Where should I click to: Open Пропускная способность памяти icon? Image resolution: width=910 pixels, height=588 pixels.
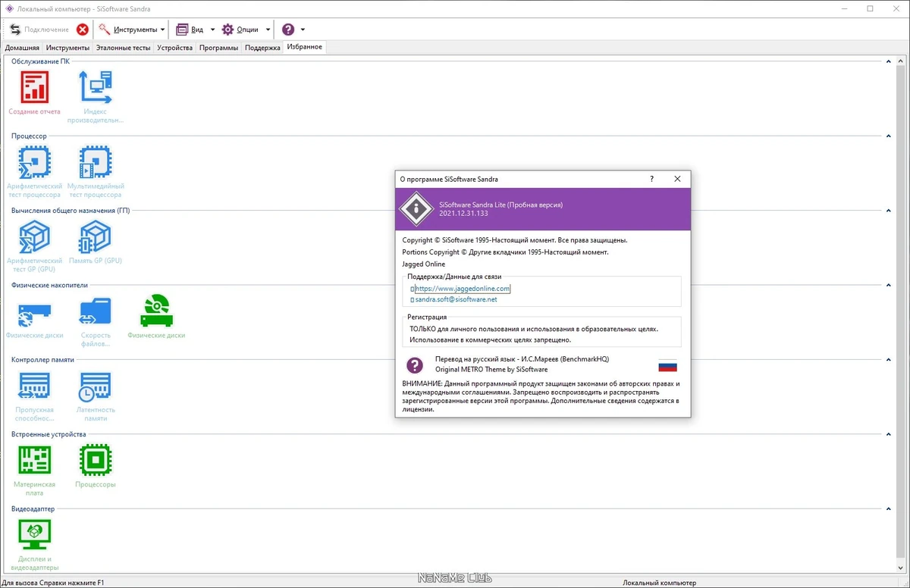34,386
